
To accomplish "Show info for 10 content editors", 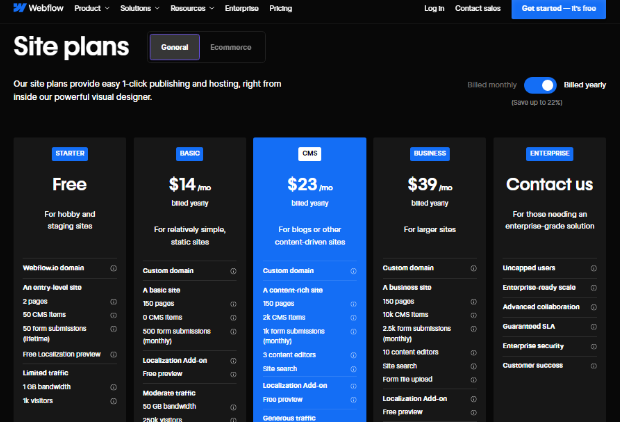I will tap(473, 352).
